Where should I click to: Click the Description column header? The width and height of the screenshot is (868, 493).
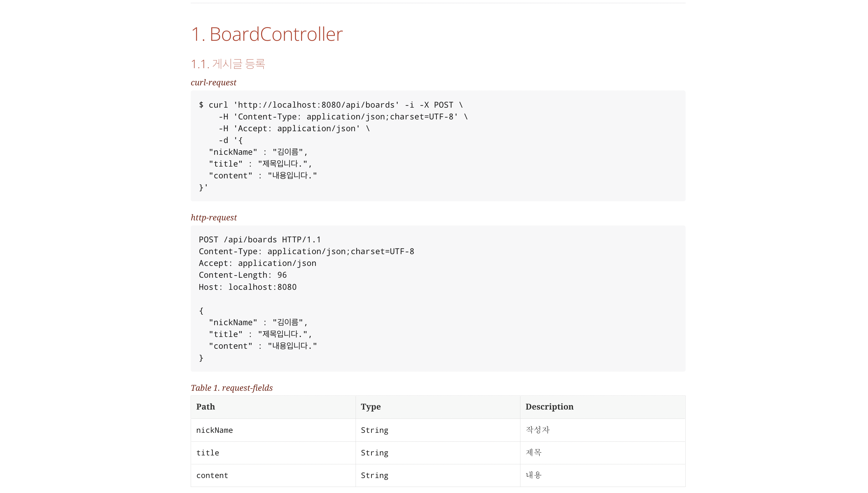[549, 407]
